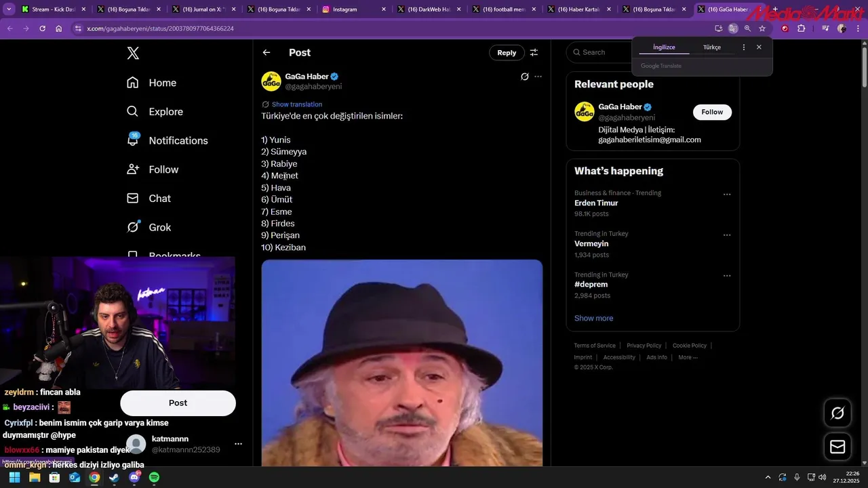This screenshot has width=868, height=488.
Task: Follow GaGa Haber in Relevant people
Action: point(712,112)
